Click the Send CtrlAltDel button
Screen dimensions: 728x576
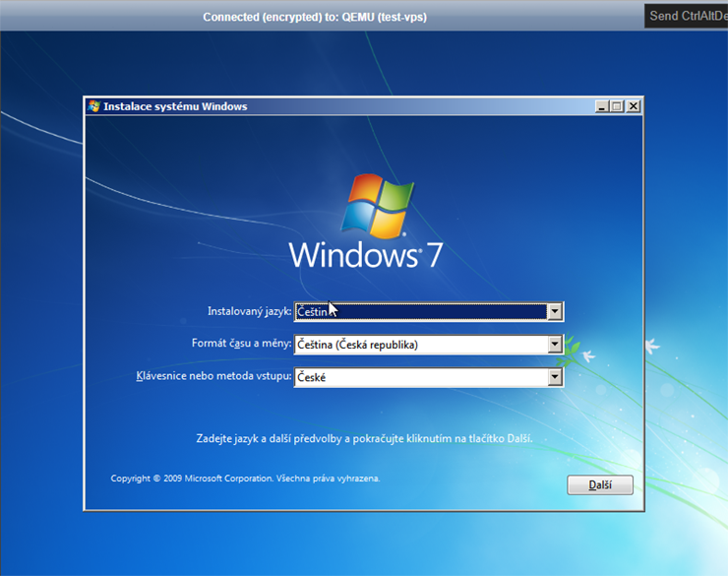(x=687, y=16)
